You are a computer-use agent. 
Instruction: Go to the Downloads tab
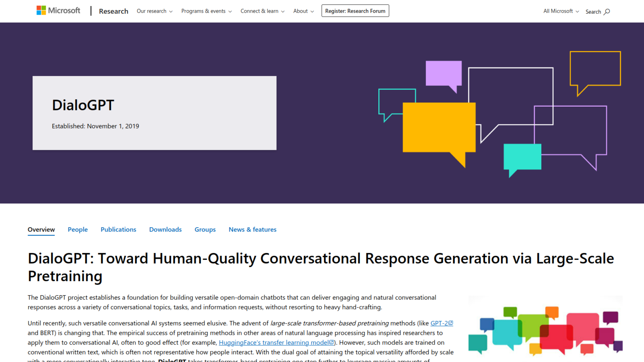pyautogui.click(x=165, y=230)
